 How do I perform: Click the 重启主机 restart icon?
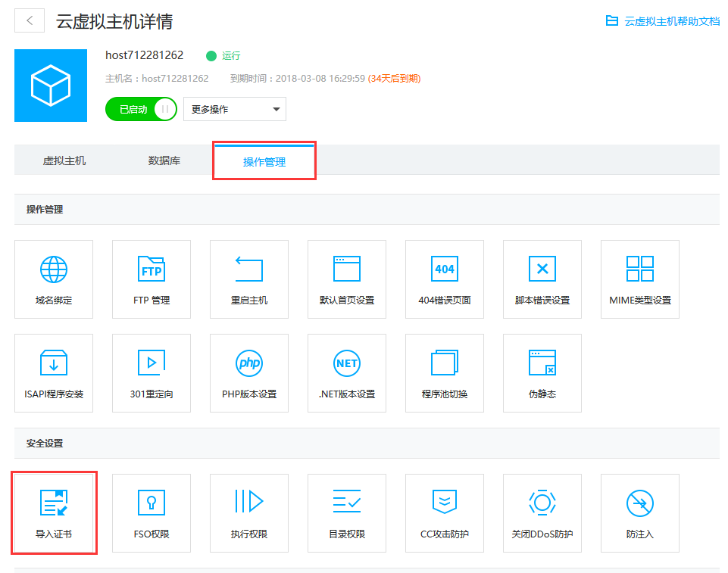coord(249,269)
